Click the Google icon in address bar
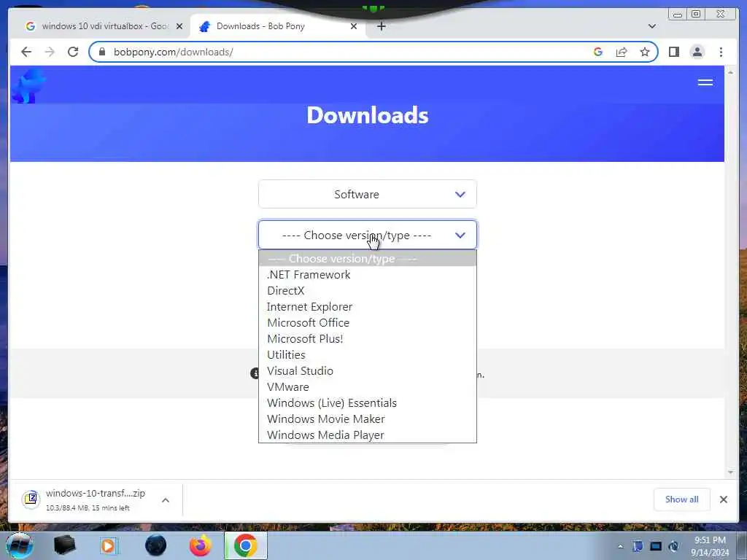 point(598,52)
